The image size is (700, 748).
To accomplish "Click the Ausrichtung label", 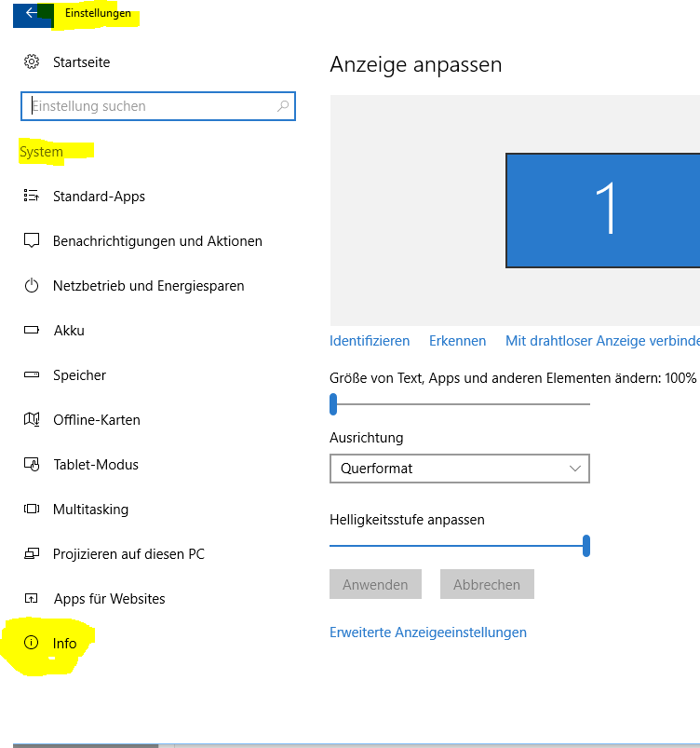I will [x=366, y=438].
